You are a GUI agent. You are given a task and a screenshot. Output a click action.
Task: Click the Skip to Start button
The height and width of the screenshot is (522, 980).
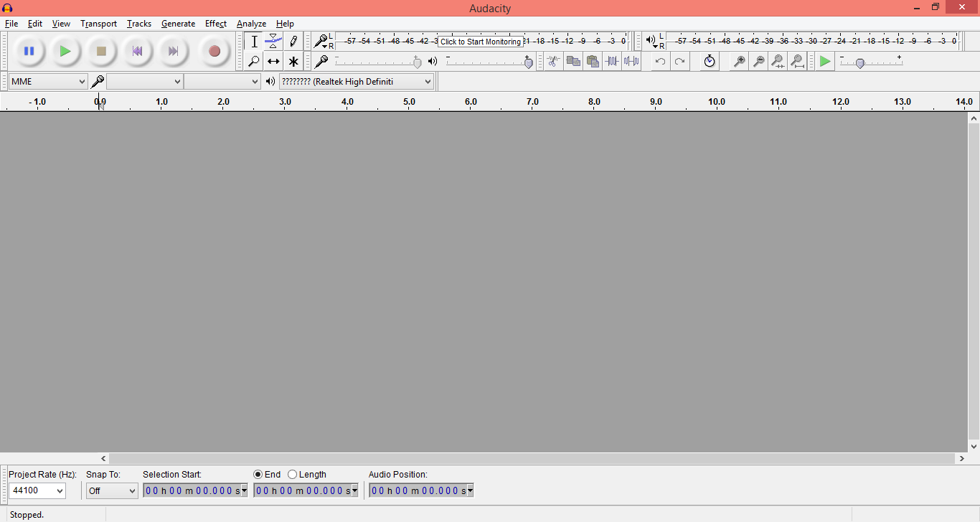tap(137, 51)
